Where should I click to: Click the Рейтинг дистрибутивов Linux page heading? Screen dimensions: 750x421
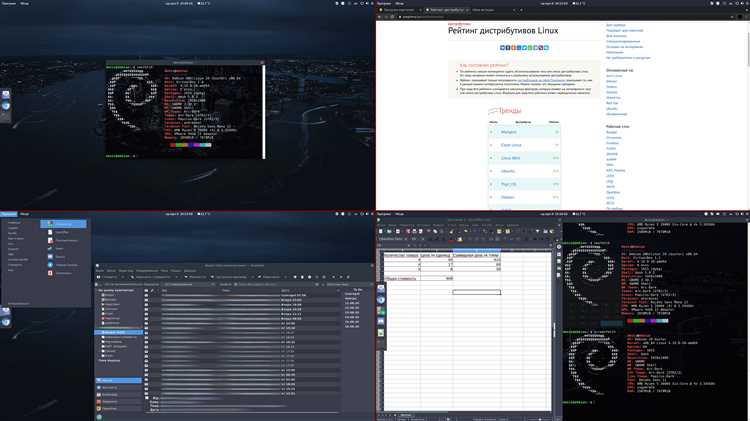pos(503,31)
